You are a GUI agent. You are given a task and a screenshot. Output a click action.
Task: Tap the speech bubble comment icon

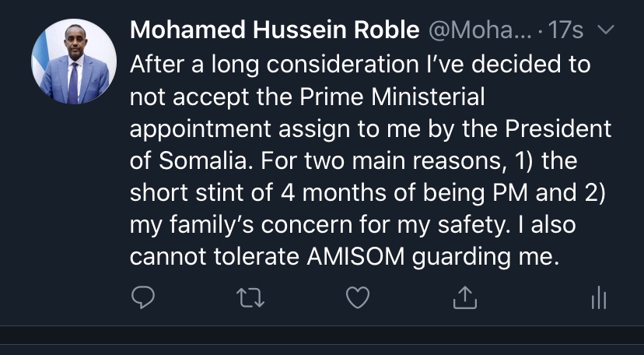(x=143, y=297)
